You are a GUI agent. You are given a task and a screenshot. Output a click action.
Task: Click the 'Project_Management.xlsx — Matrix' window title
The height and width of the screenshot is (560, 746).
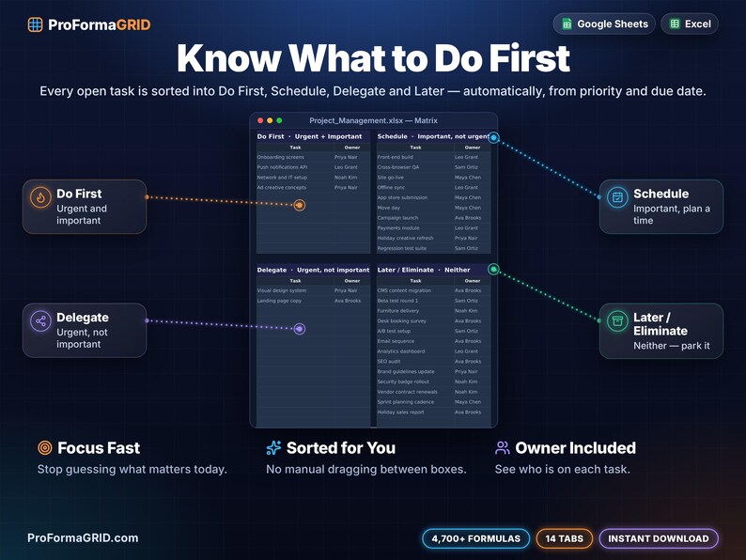[x=374, y=120]
